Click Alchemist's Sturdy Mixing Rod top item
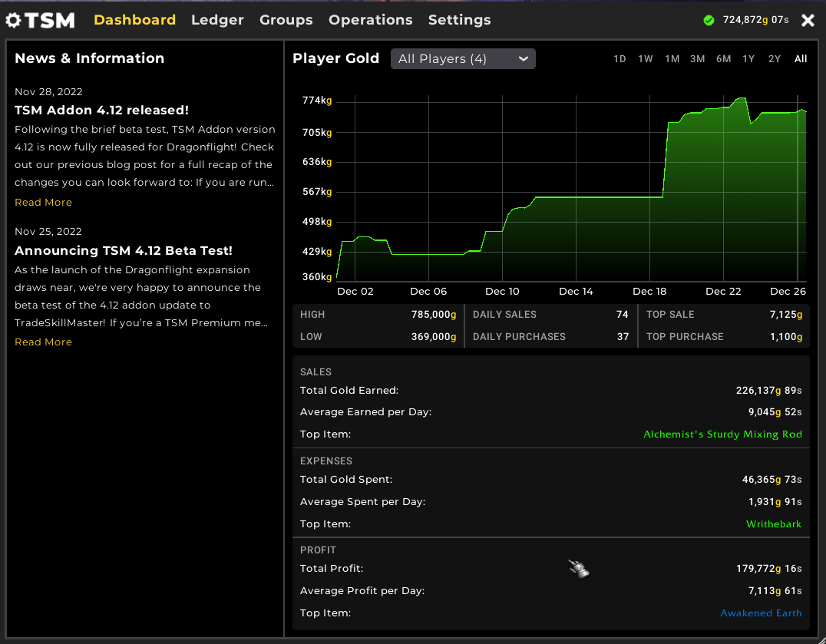This screenshot has width=826, height=644. coord(723,434)
